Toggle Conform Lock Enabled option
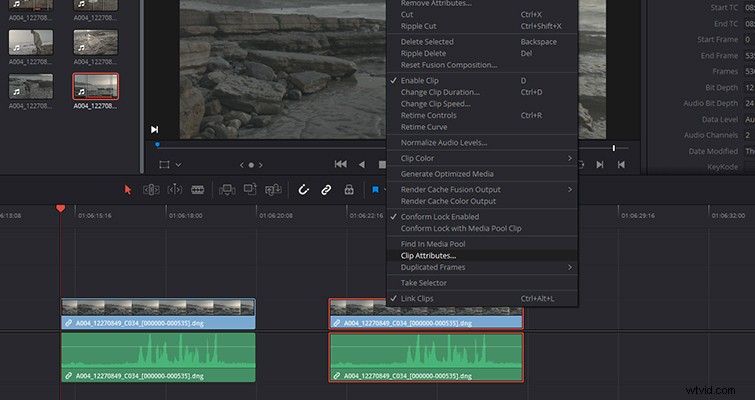This screenshot has width=755, height=400. point(482,217)
